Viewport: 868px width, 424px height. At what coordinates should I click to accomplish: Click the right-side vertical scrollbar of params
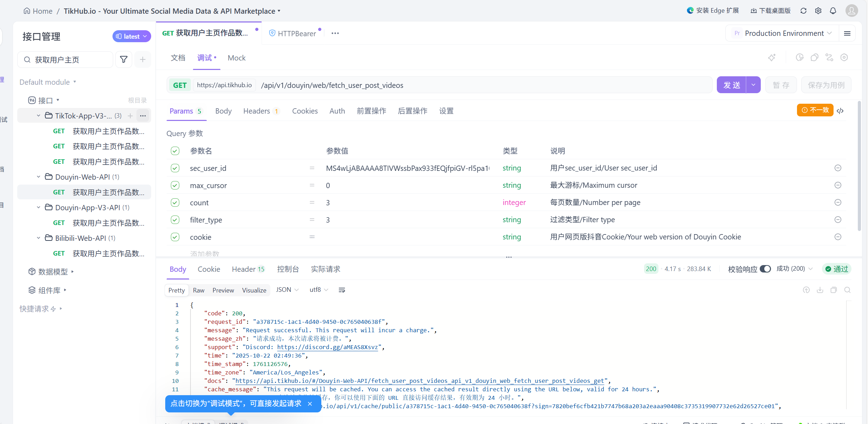[859, 165]
